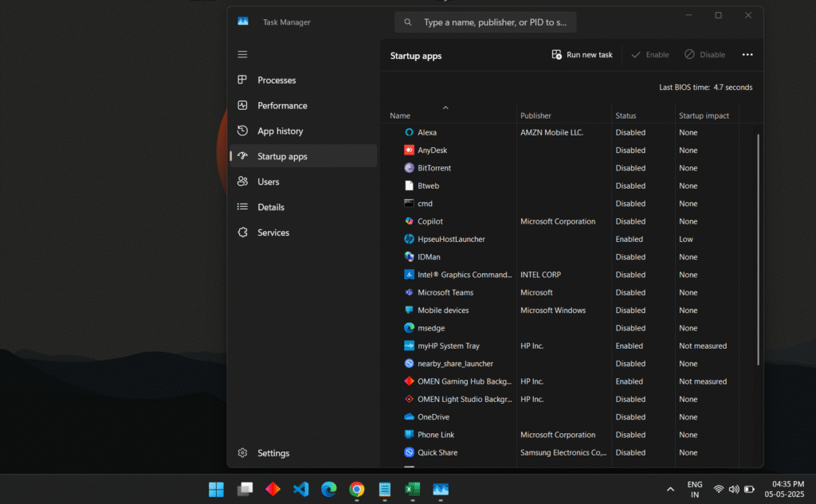The image size is (816, 504).
Task: Open OMEN Gaming Hub from taskbar
Action: 273,489
